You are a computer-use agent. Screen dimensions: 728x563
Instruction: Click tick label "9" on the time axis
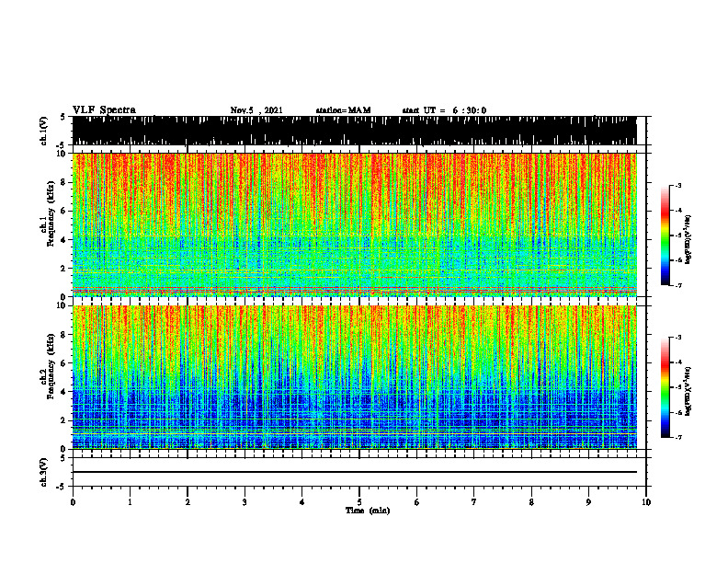pos(588,502)
